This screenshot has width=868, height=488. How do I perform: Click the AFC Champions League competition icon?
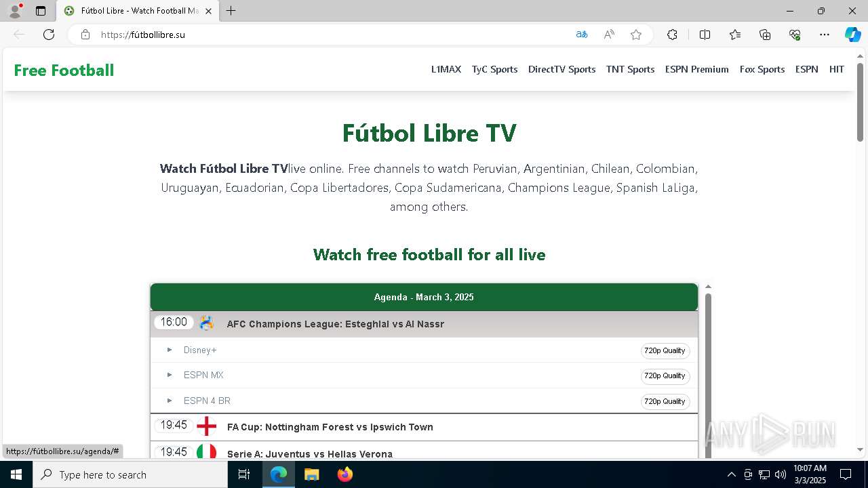pyautogui.click(x=207, y=323)
